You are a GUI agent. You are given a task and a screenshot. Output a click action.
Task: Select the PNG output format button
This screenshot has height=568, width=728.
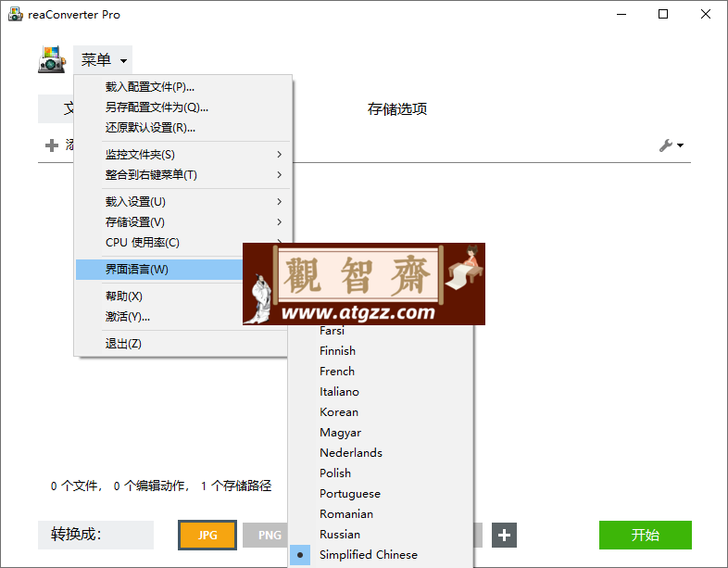click(x=266, y=535)
